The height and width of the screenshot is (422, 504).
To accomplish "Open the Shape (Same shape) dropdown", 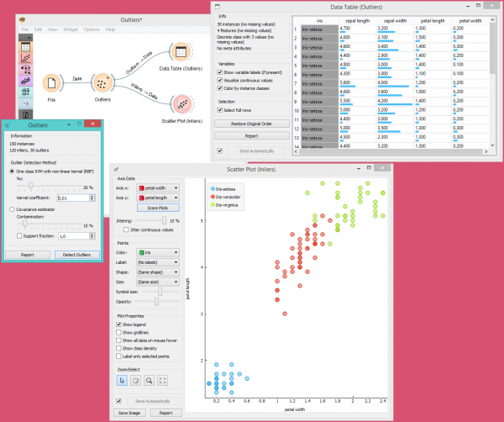I will (158, 272).
